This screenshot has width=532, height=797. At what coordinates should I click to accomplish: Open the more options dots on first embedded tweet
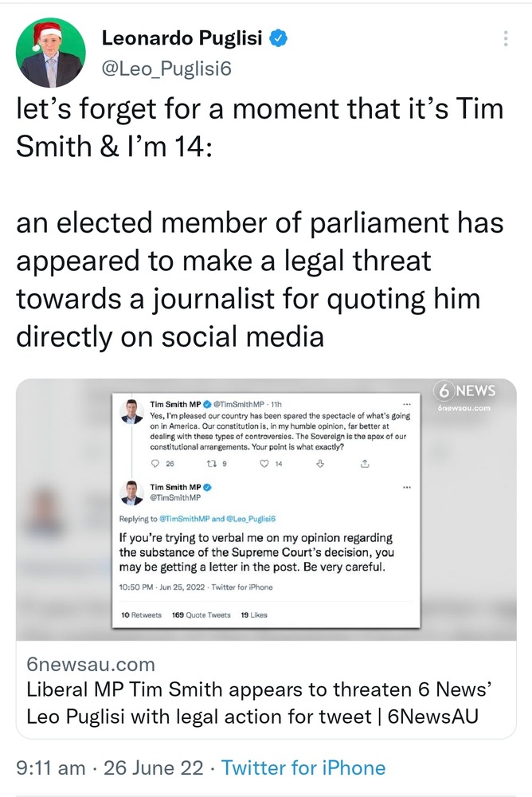pos(409,403)
